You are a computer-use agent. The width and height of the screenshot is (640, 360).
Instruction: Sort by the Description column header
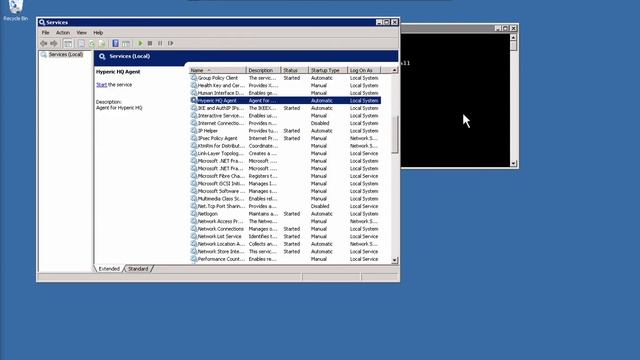264,70
